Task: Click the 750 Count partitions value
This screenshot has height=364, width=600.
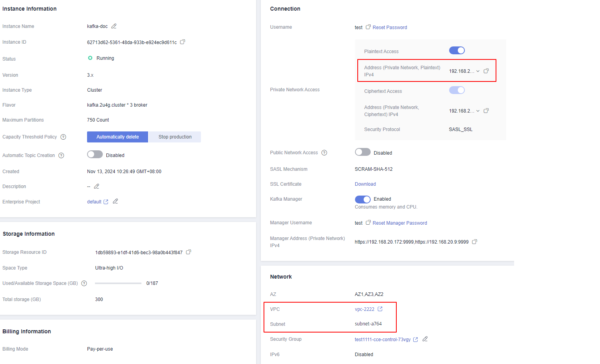Action: 98,120
